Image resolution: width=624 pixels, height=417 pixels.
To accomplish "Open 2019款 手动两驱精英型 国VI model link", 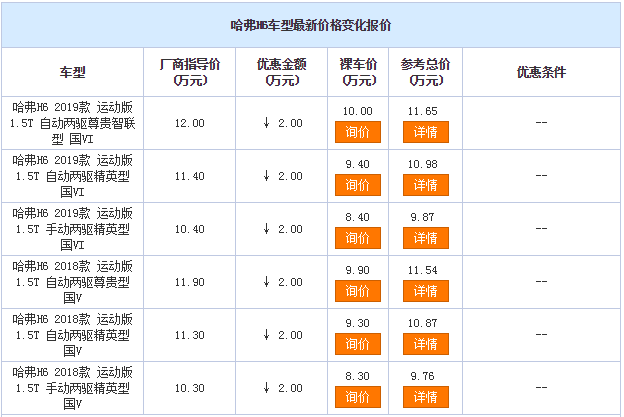I will [72, 228].
